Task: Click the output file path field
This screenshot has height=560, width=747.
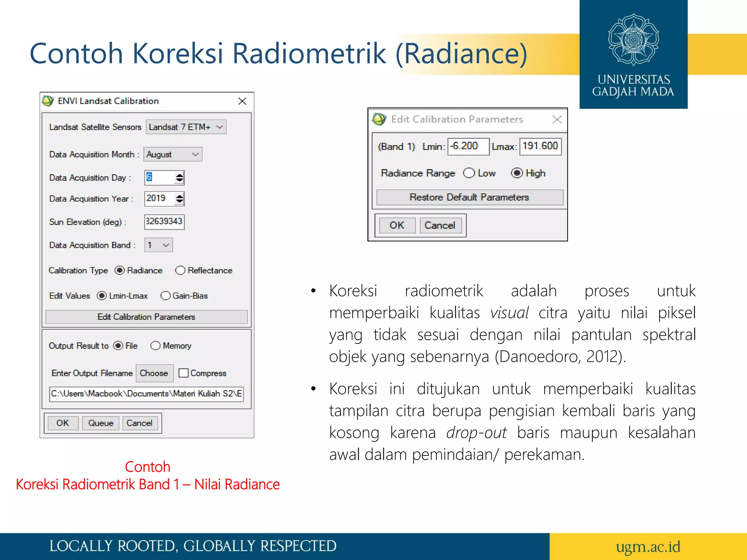Action: point(146,394)
